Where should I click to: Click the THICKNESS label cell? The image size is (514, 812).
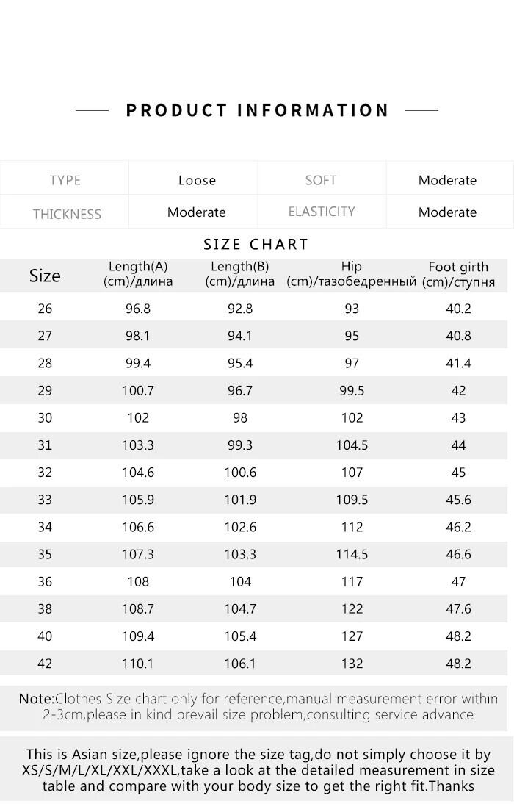coord(66,214)
